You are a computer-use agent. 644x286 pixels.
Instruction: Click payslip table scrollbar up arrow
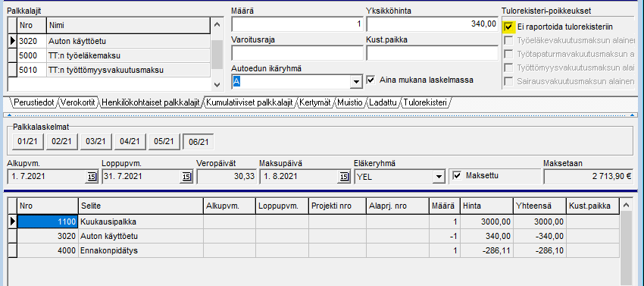(x=626, y=205)
